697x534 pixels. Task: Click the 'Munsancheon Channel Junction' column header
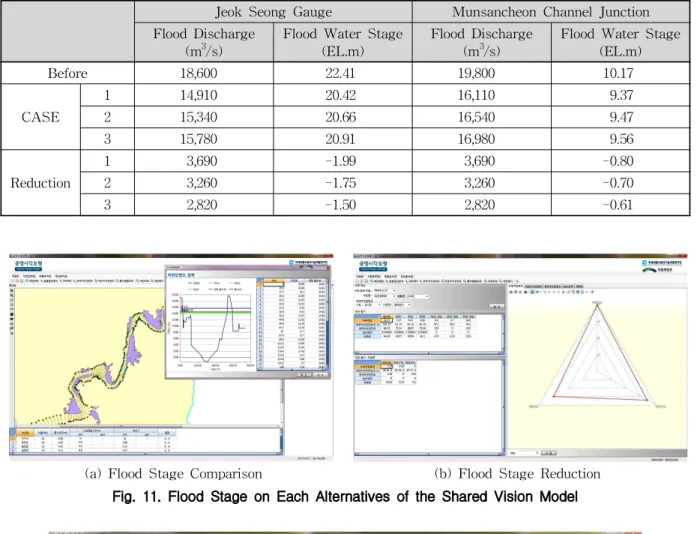point(551,12)
